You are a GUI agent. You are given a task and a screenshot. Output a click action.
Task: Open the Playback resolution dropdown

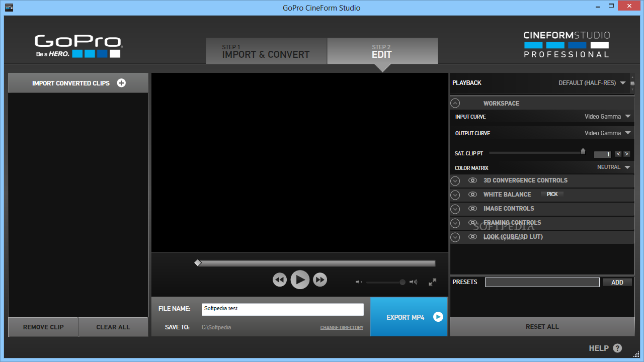click(592, 83)
